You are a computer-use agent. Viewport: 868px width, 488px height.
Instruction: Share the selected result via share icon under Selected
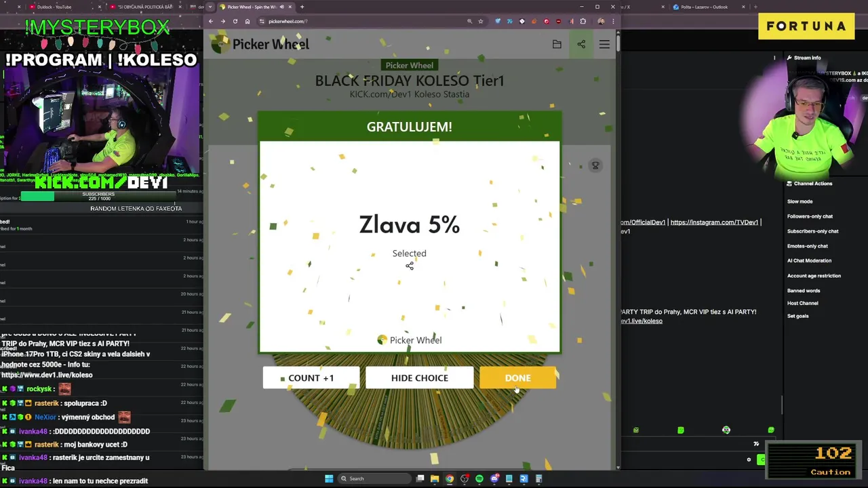click(x=410, y=266)
